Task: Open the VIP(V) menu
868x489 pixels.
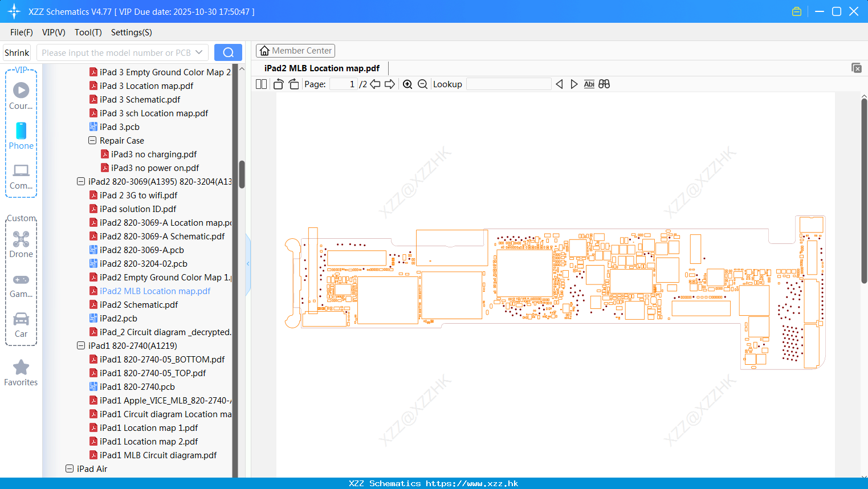Action: tap(54, 32)
